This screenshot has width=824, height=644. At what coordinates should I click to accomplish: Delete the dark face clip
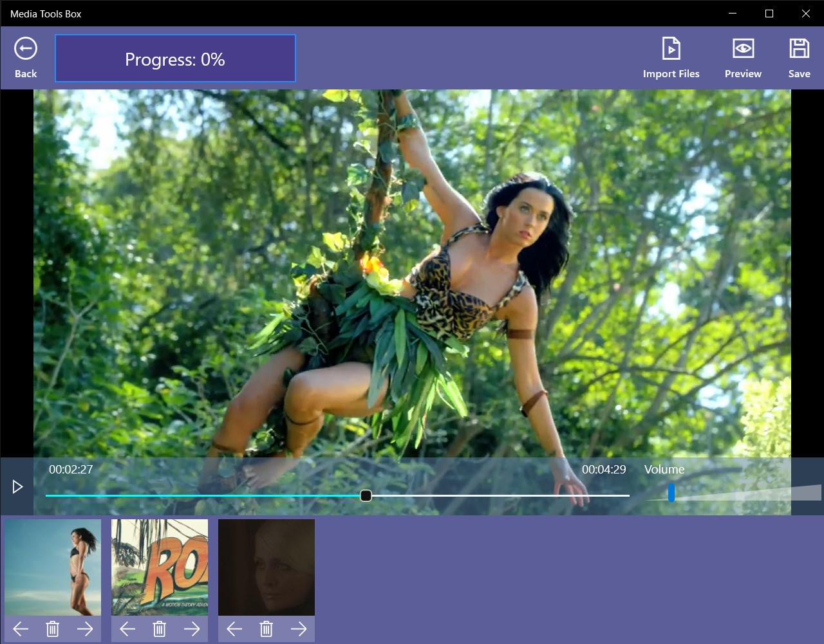(267, 629)
